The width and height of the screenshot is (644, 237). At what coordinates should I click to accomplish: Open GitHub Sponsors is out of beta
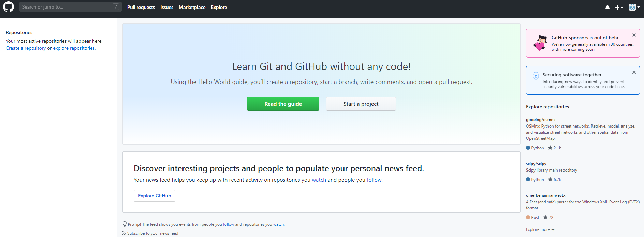pyautogui.click(x=585, y=38)
